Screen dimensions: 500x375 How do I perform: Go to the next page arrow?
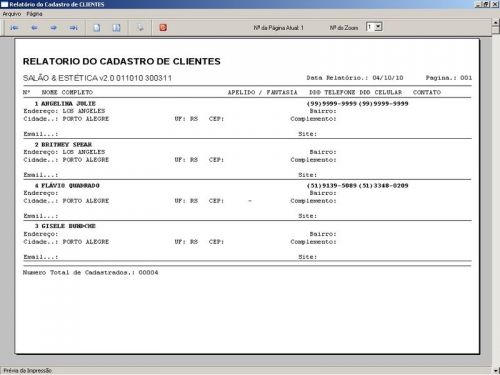(x=53, y=28)
